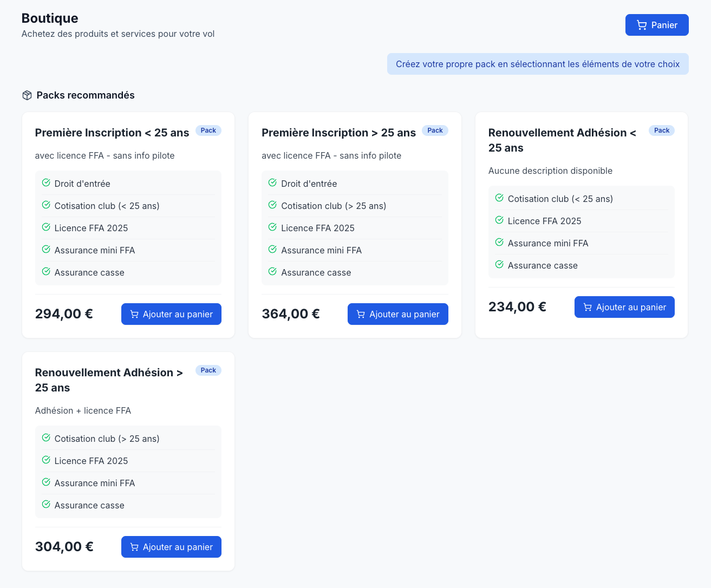The width and height of the screenshot is (711, 588).
Task: Click the green check beside Droit d'entrée
Action: point(45,182)
